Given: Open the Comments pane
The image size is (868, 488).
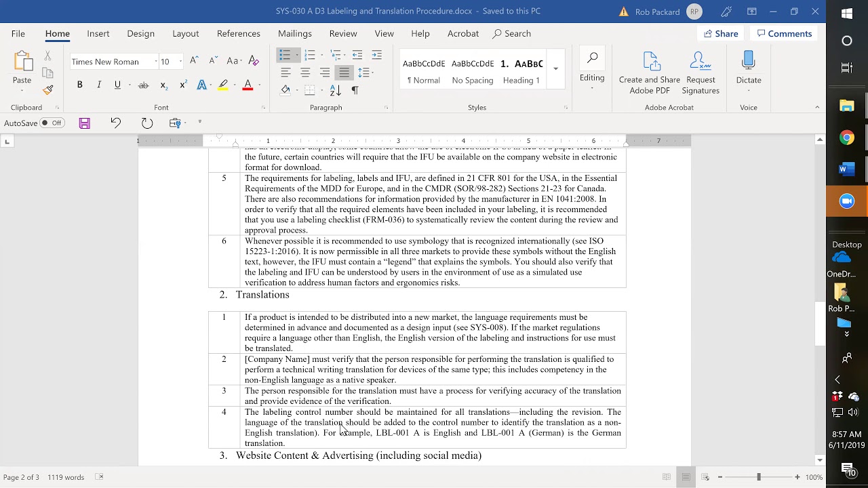Looking at the screenshot, I should pos(785,33).
